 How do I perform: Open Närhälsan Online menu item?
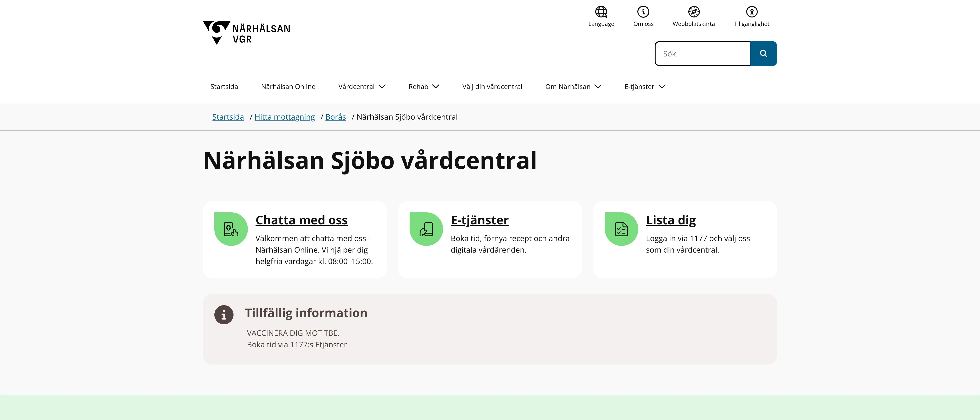[x=288, y=86]
